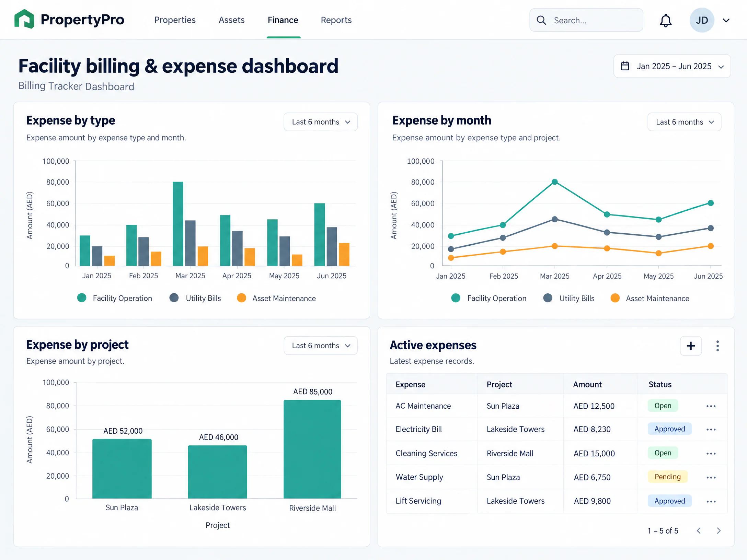Click the Mar 2025 Facility Operation line point
Screen dimensions: 747x560
(554, 182)
